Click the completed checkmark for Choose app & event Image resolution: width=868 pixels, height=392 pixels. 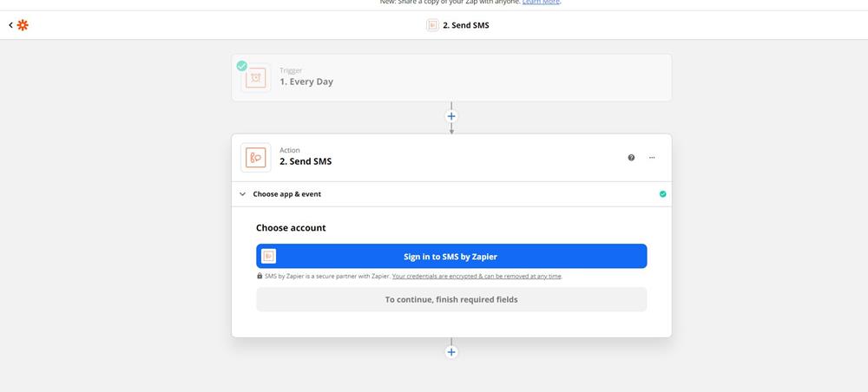click(x=662, y=194)
